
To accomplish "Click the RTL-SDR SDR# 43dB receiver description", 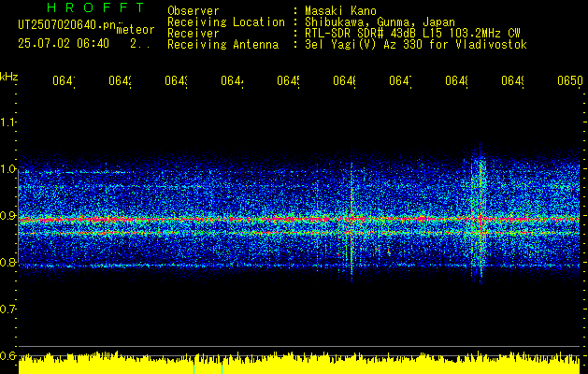I will (412, 34).
